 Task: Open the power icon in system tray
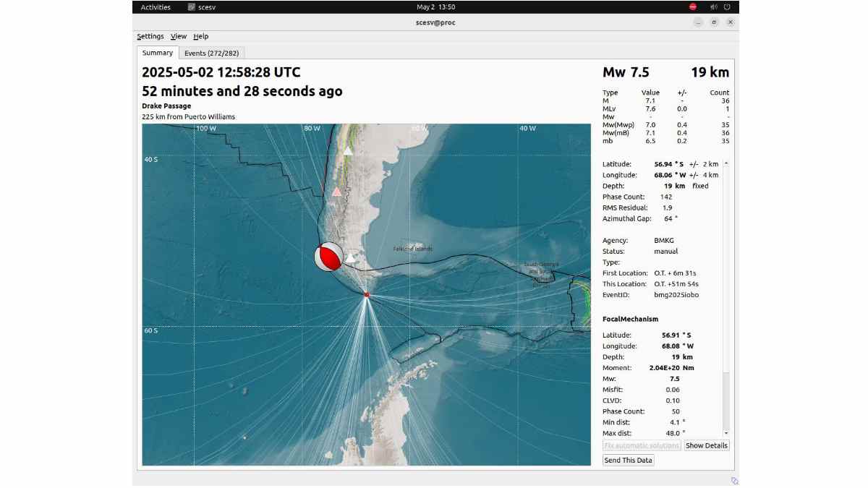727,7
